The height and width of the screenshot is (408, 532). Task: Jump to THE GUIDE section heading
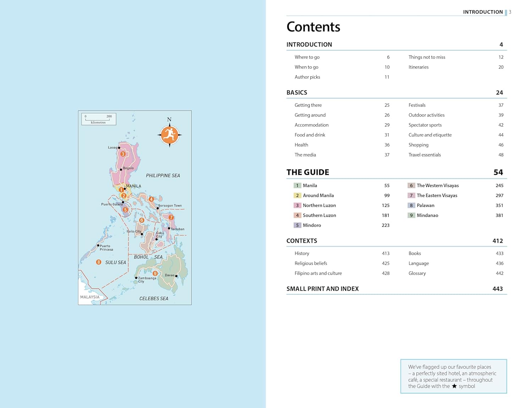pos(307,172)
